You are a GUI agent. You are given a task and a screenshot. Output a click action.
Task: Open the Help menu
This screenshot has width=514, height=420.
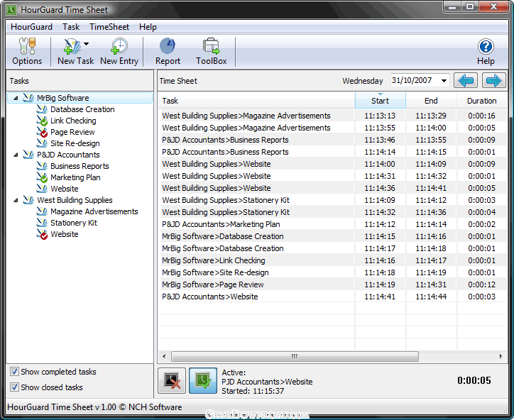coord(148,27)
